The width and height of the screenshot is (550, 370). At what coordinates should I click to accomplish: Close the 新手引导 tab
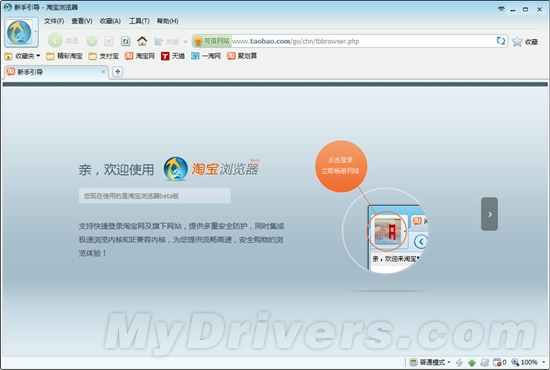[x=103, y=72]
